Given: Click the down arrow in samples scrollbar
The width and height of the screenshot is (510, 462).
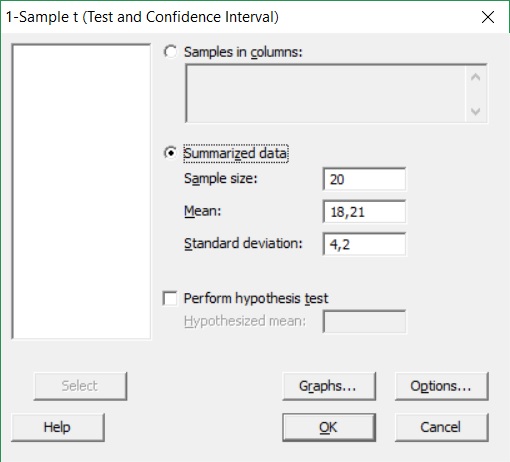Looking at the screenshot, I should pos(476,111).
